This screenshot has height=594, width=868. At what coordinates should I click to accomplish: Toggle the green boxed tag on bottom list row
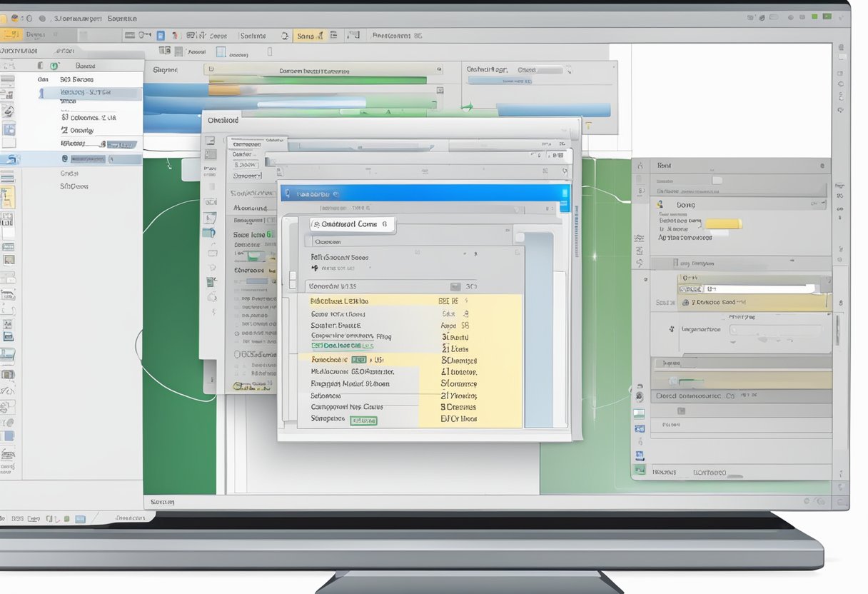364,421
